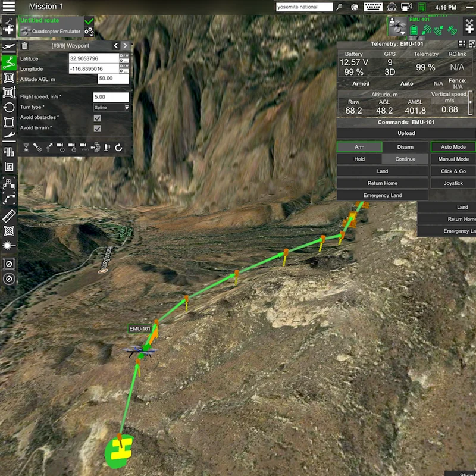Open route settings gears icon

(89, 32)
